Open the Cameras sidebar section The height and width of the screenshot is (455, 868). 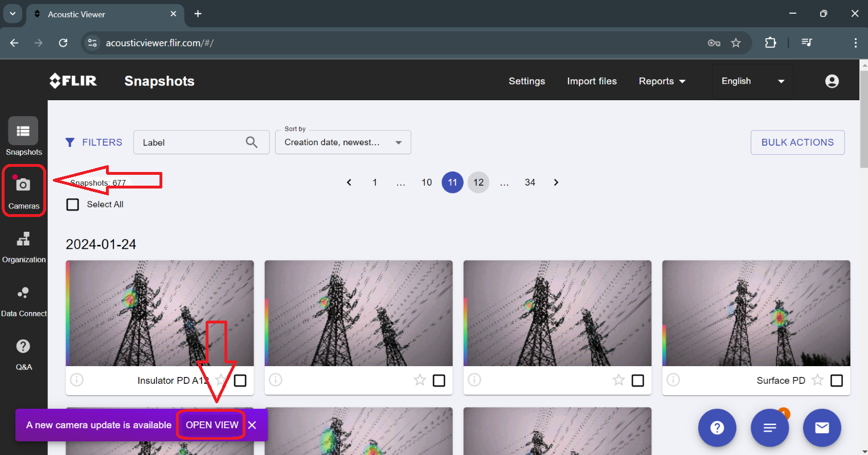click(x=23, y=192)
